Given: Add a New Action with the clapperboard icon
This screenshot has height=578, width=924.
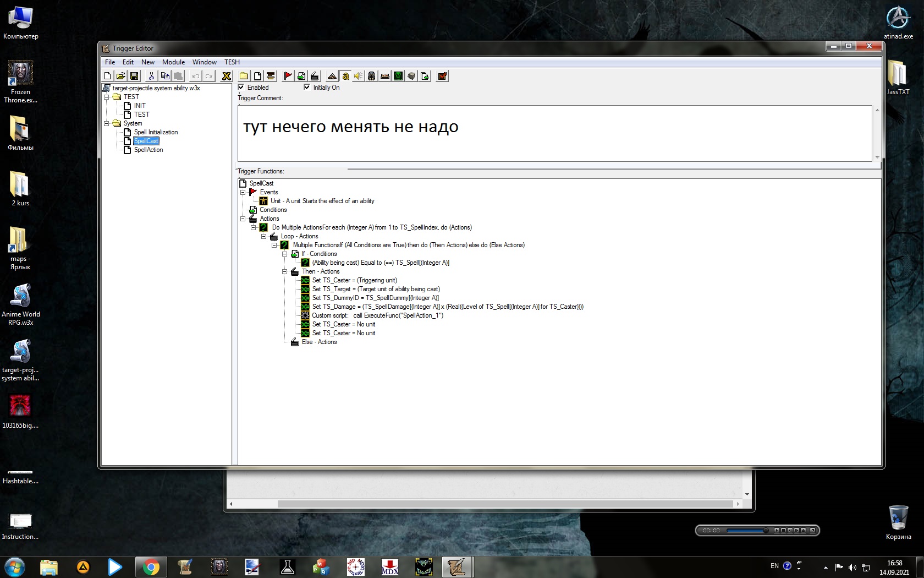Looking at the screenshot, I should tap(314, 76).
